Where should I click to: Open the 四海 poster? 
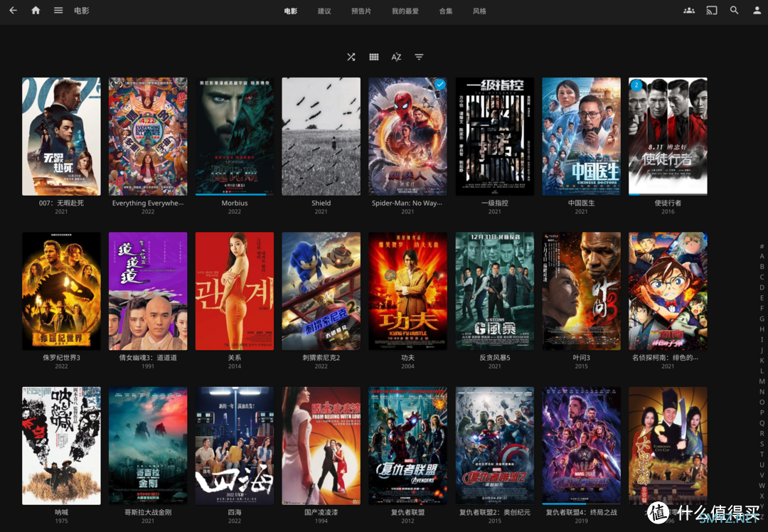tap(235, 446)
